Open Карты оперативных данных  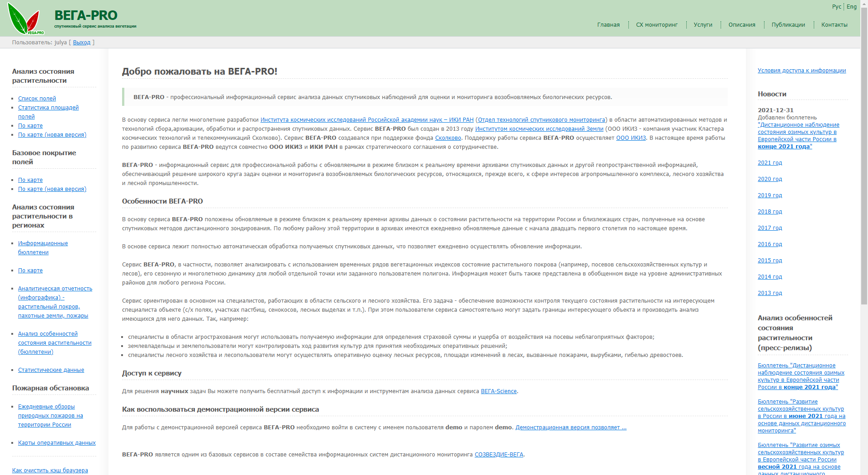57,442
